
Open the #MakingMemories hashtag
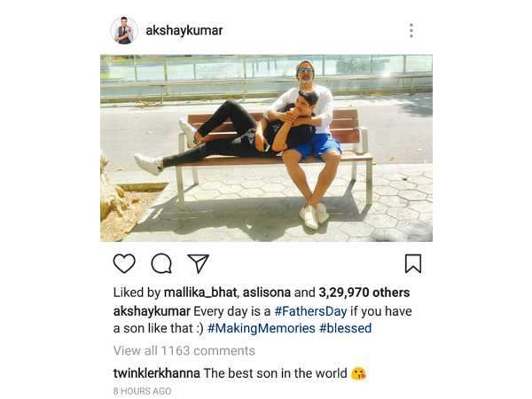(262, 328)
